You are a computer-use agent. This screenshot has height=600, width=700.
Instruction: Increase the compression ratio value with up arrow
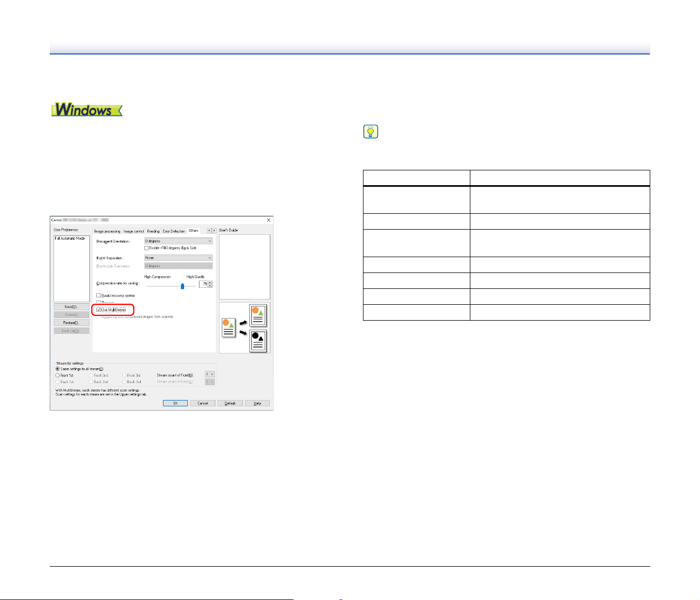coord(211,283)
